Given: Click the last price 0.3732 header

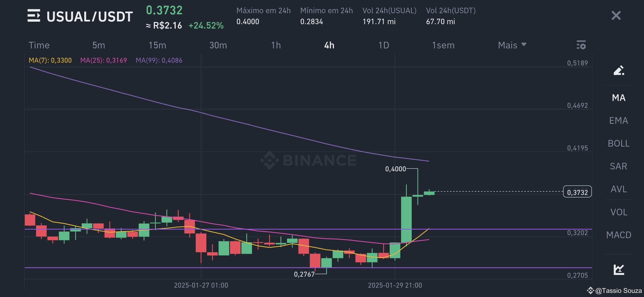Looking at the screenshot, I should pos(164,10).
